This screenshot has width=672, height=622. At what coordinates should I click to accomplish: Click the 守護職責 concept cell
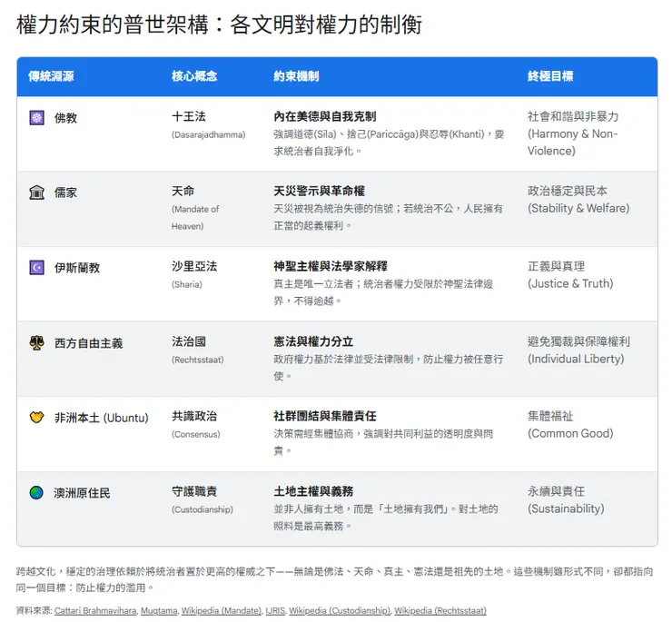(194, 491)
